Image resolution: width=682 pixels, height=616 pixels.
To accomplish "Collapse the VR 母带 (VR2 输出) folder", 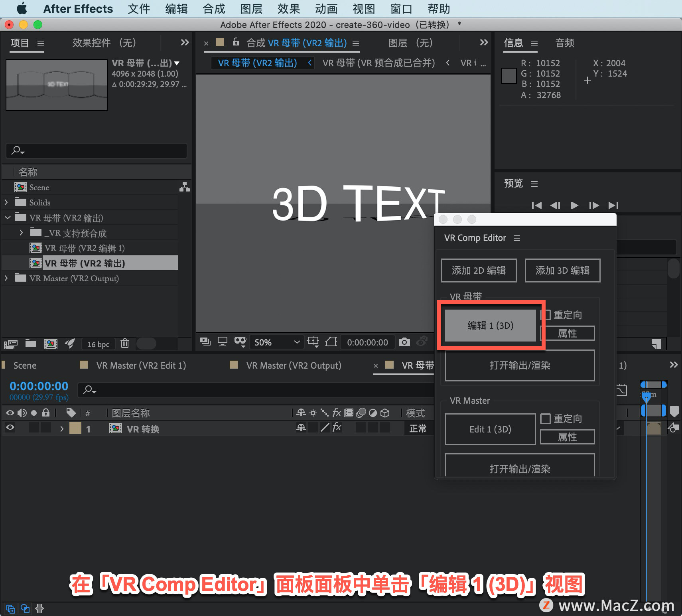I will coord(7,217).
